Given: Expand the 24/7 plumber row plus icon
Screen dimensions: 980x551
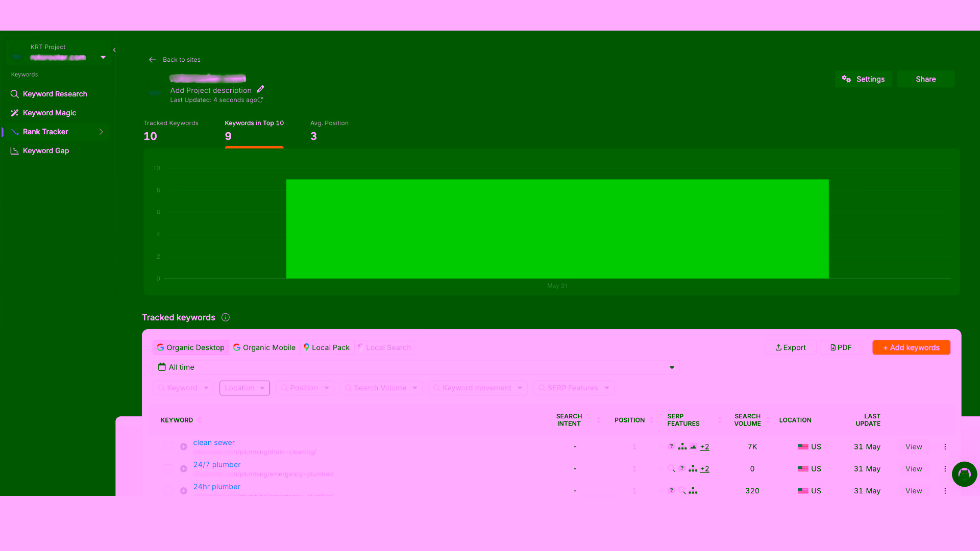Looking at the screenshot, I should pos(184,468).
